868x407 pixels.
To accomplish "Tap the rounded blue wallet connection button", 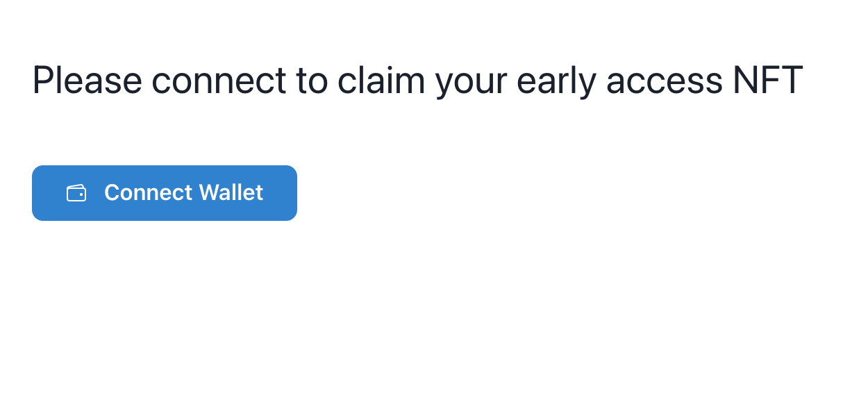I will pos(165,192).
